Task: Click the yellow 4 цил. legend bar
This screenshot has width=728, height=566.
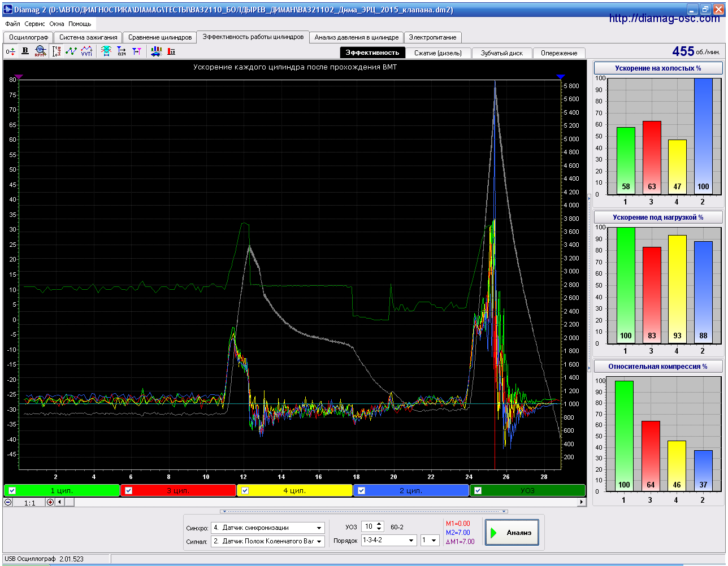Action: point(294,490)
